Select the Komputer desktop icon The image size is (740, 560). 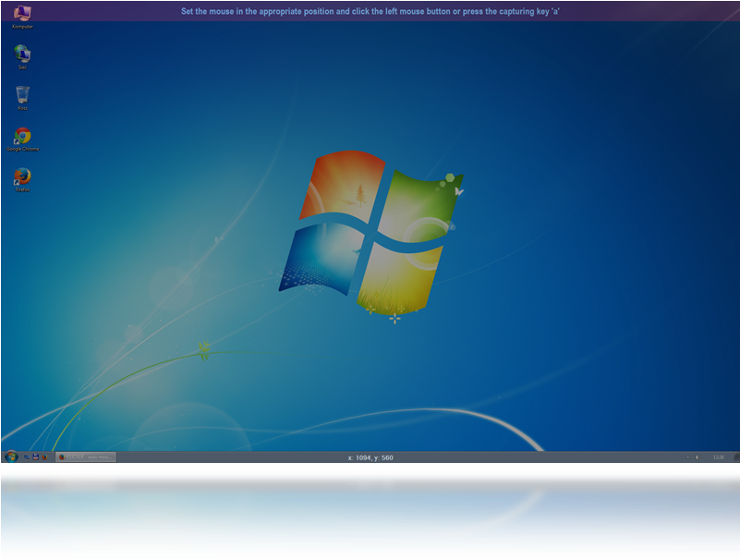tap(22, 16)
